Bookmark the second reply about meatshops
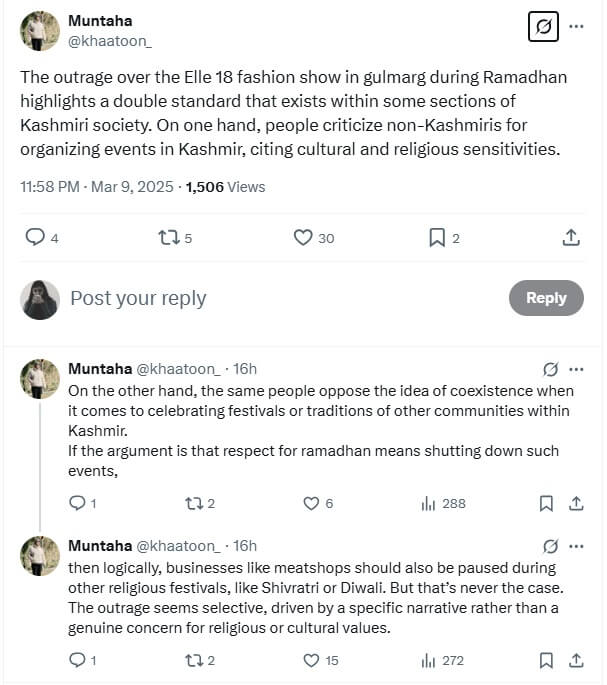 click(545, 660)
